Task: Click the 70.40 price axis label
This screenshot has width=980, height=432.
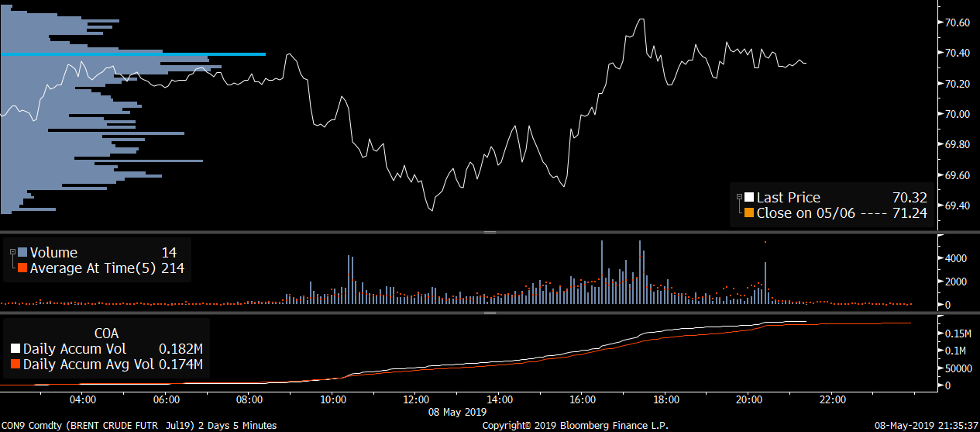Action: tap(958, 53)
